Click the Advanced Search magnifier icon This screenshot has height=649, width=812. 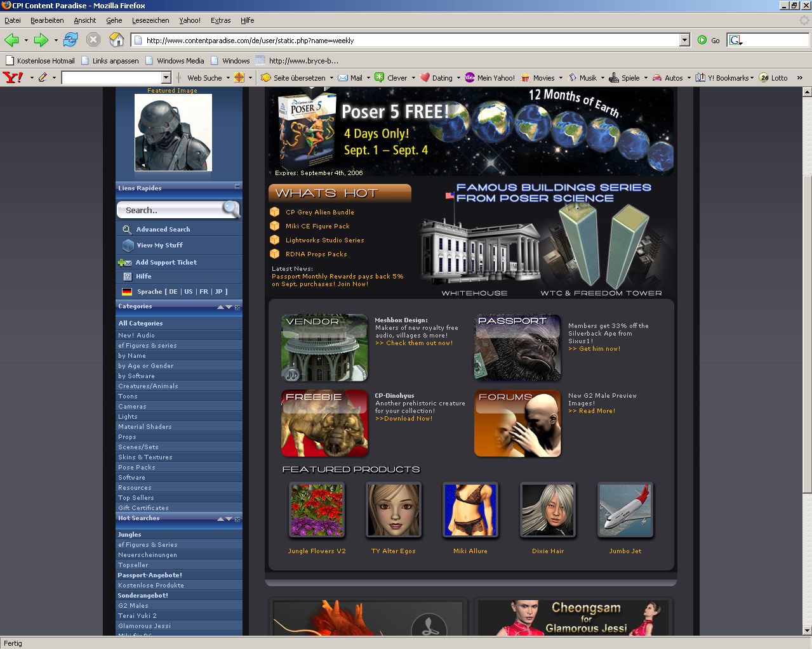127,229
